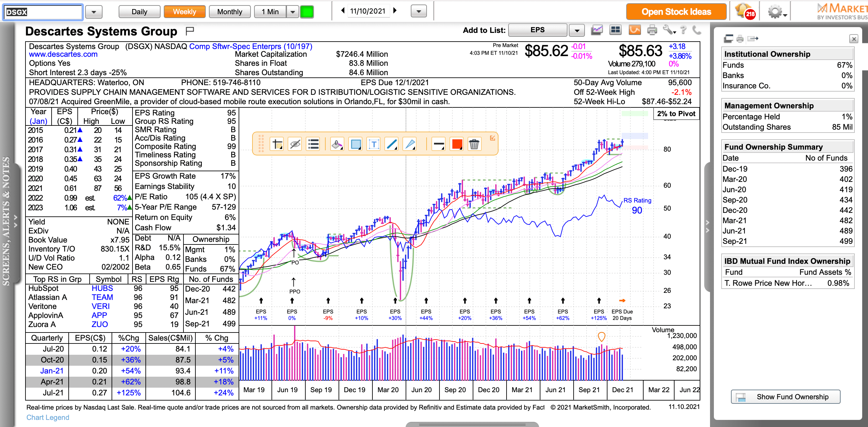Click the DSGX symbol input field
868x427 pixels.
(43, 12)
